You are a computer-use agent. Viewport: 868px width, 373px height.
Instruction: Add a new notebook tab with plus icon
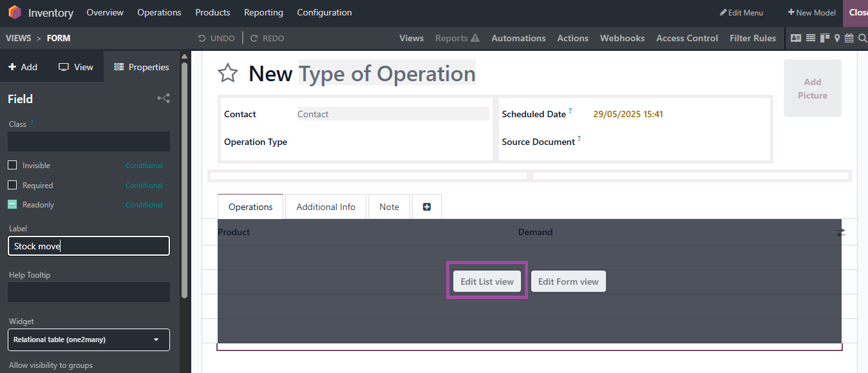coord(427,207)
